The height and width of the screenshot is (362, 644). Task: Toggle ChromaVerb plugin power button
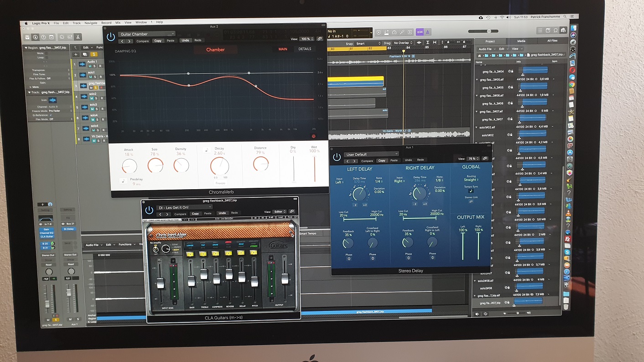click(x=110, y=37)
